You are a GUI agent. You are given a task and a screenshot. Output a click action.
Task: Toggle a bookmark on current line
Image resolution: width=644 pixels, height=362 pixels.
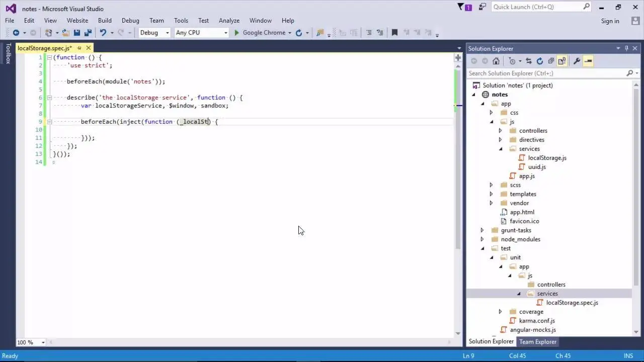(x=394, y=33)
